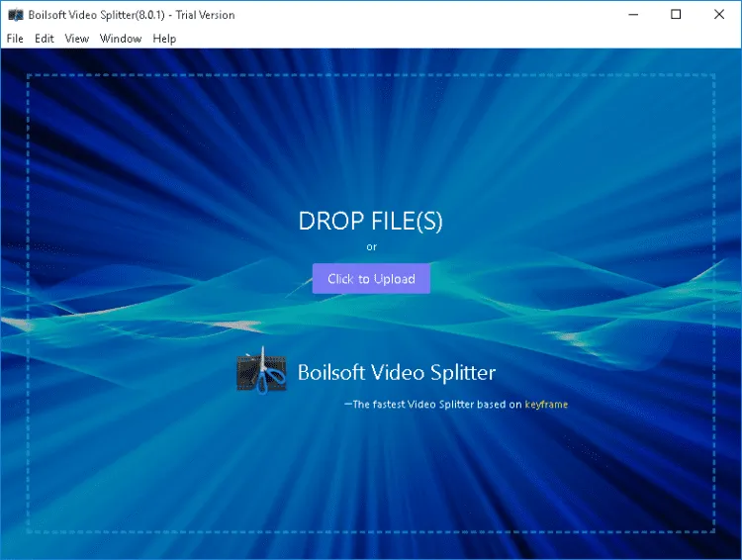Image resolution: width=742 pixels, height=560 pixels.
Task: Click the Boilsoft Video Splitter title text
Action: click(397, 373)
